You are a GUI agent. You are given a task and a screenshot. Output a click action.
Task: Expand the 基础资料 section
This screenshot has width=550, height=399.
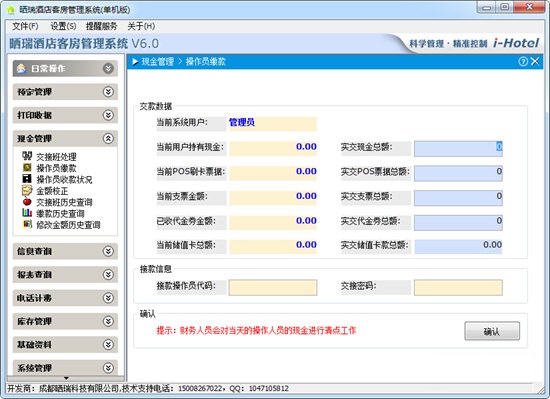coord(108,344)
